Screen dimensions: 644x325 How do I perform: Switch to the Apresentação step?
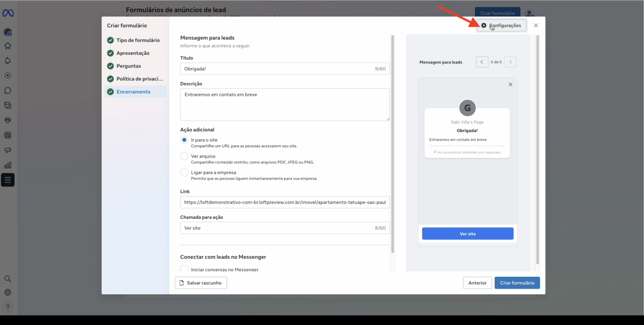[x=133, y=53]
